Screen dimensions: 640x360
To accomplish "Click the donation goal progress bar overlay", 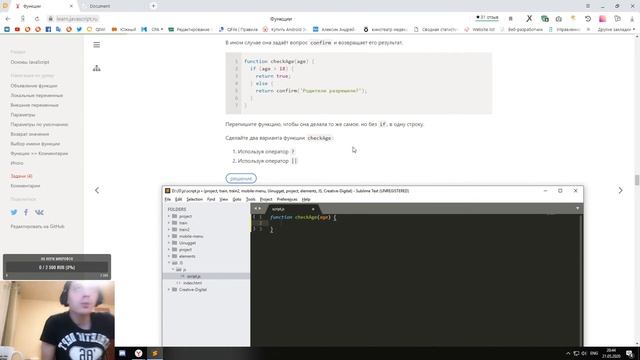I will [57, 267].
